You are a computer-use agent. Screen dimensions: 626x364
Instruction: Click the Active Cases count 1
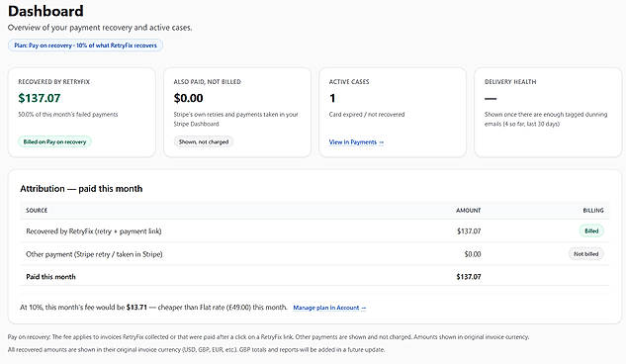point(332,98)
